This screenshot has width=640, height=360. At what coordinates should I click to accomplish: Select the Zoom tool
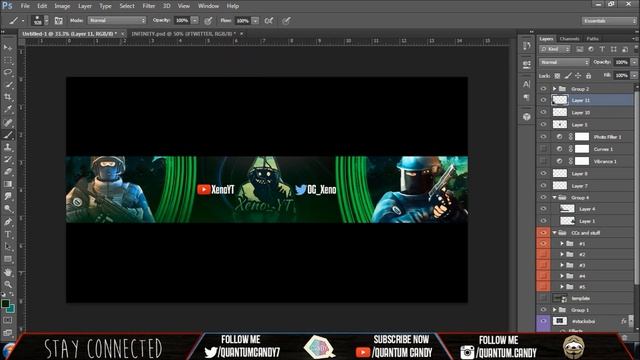(8, 284)
